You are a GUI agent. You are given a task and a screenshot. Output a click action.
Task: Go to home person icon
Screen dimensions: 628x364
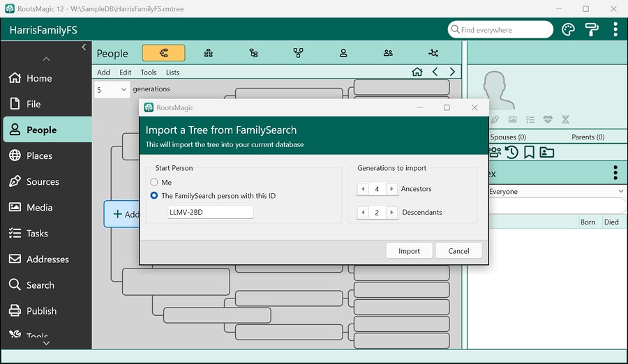coord(417,72)
